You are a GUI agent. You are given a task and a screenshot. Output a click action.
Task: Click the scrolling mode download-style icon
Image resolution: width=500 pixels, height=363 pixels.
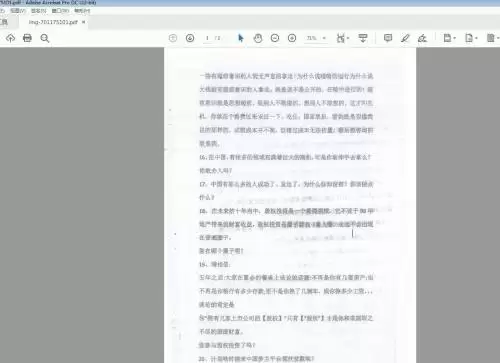(x=363, y=38)
